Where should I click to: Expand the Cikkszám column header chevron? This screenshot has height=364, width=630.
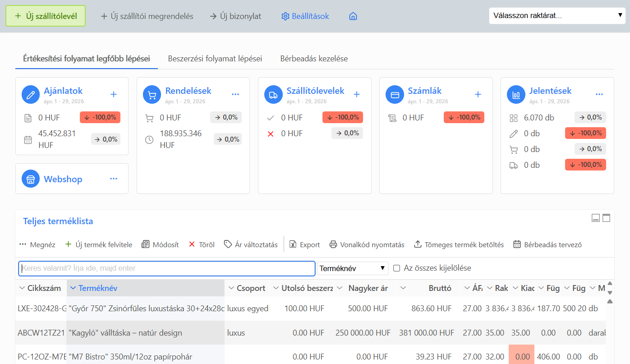click(x=22, y=288)
